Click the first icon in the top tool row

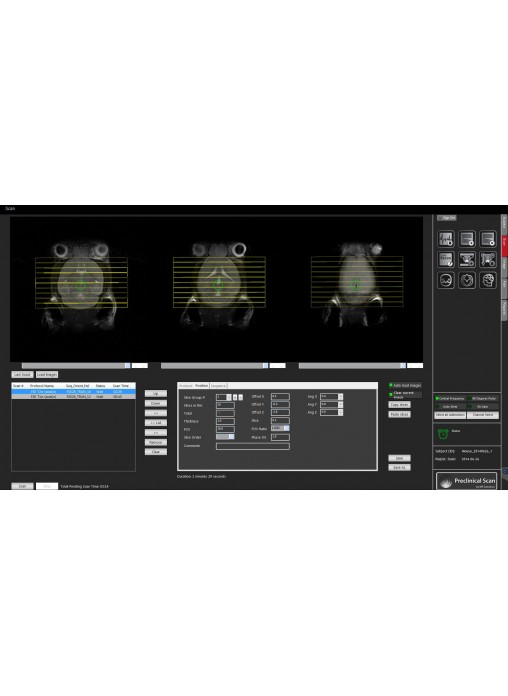pos(446,239)
